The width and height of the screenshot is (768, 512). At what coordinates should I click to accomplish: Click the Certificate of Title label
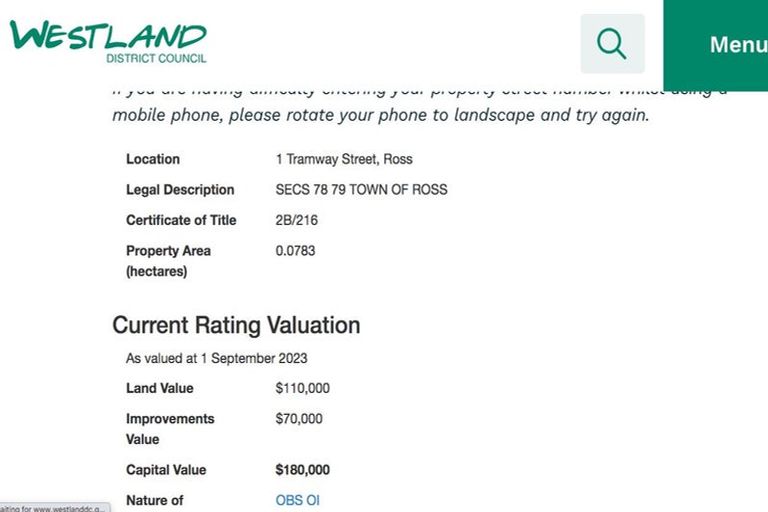click(181, 220)
